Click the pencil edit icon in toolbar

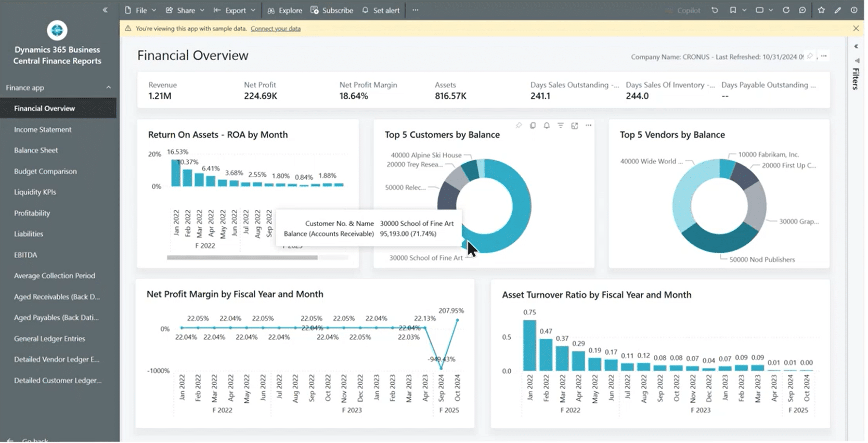[838, 10]
